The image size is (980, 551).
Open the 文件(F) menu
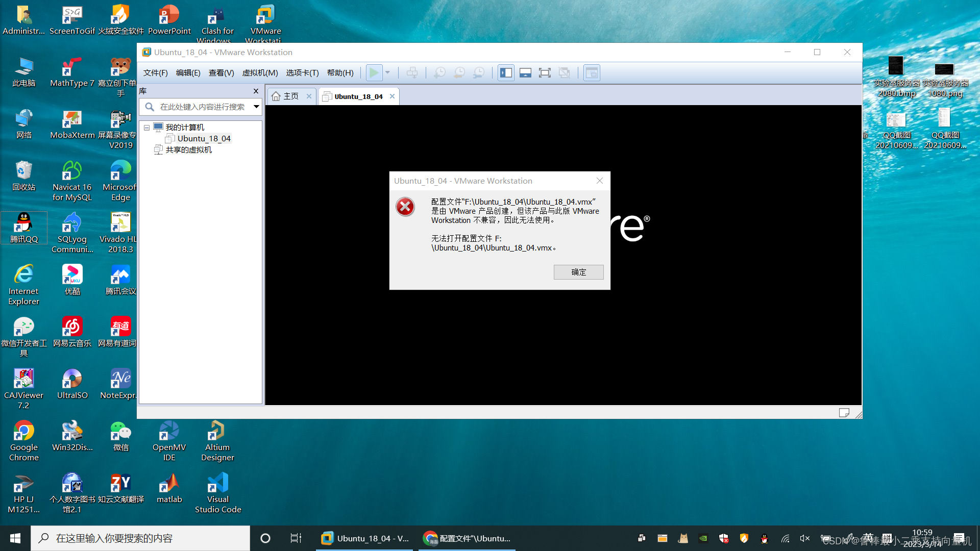(x=155, y=72)
